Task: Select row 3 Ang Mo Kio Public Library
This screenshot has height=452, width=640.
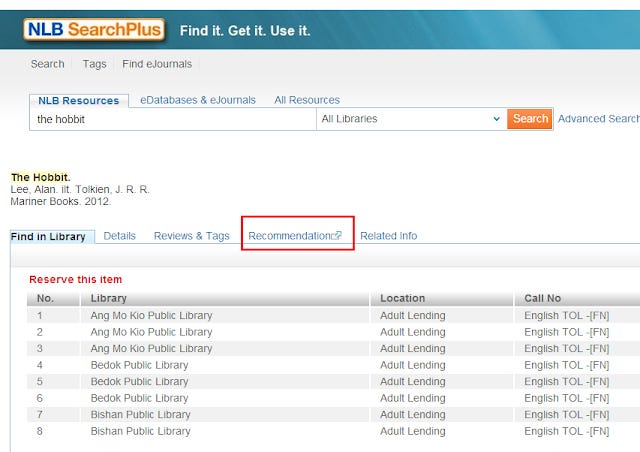Action: pyautogui.click(x=151, y=349)
